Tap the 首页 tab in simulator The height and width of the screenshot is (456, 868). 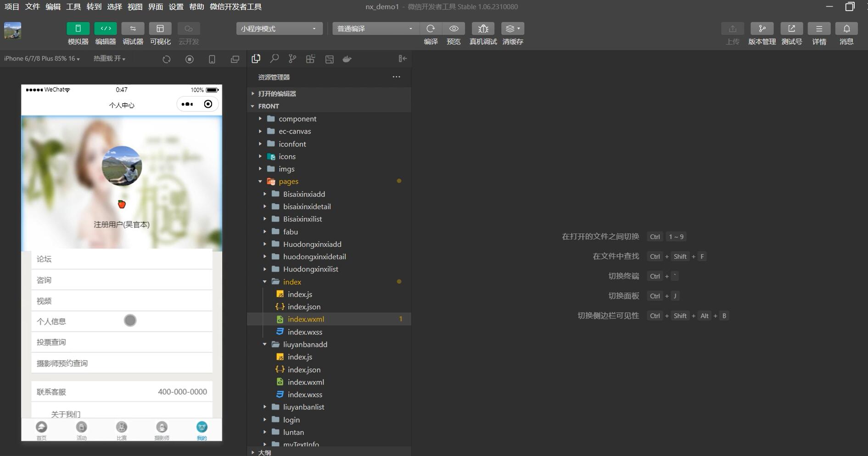coord(41,430)
